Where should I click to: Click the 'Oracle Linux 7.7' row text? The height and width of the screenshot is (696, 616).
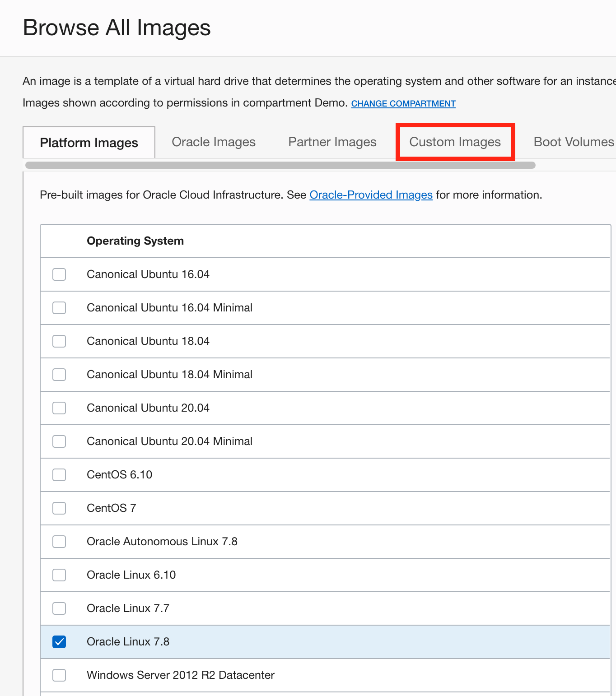point(128,608)
